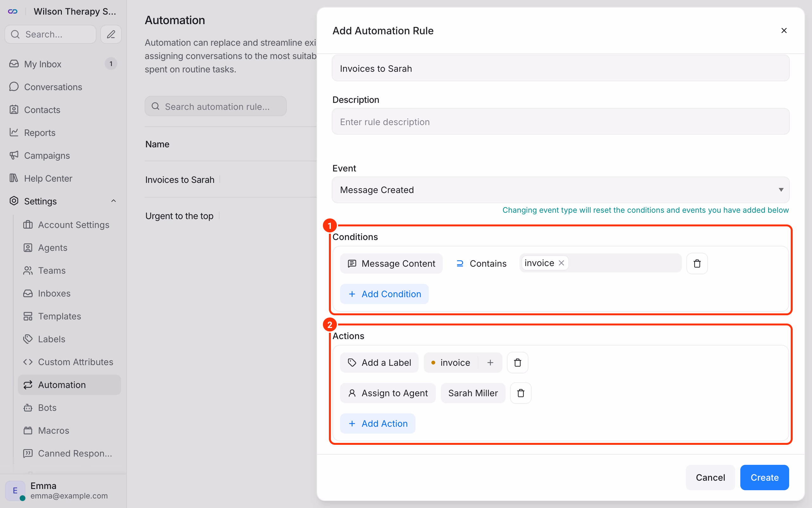Select Automation in the settings list
Viewport: 812px width, 508px height.
(69, 384)
